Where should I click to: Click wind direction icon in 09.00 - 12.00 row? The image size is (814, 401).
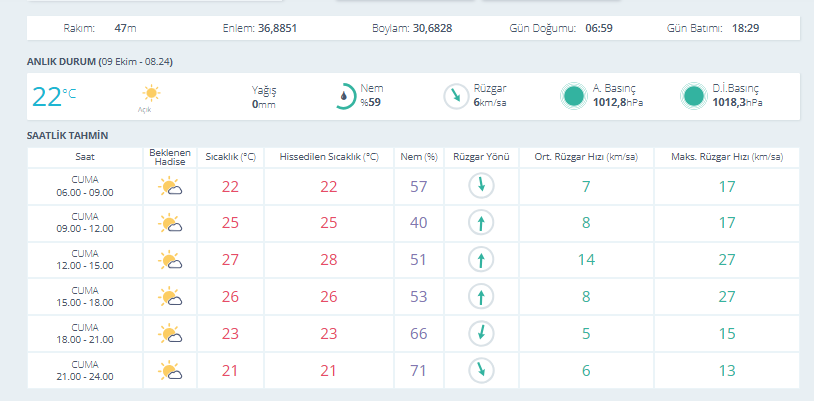[x=481, y=223]
